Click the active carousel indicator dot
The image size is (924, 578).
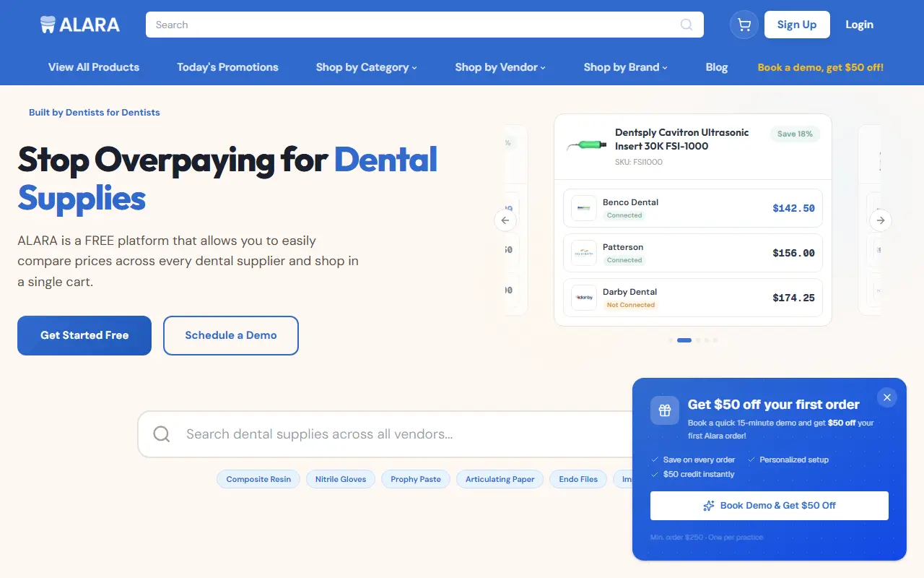[x=684, y=340]
